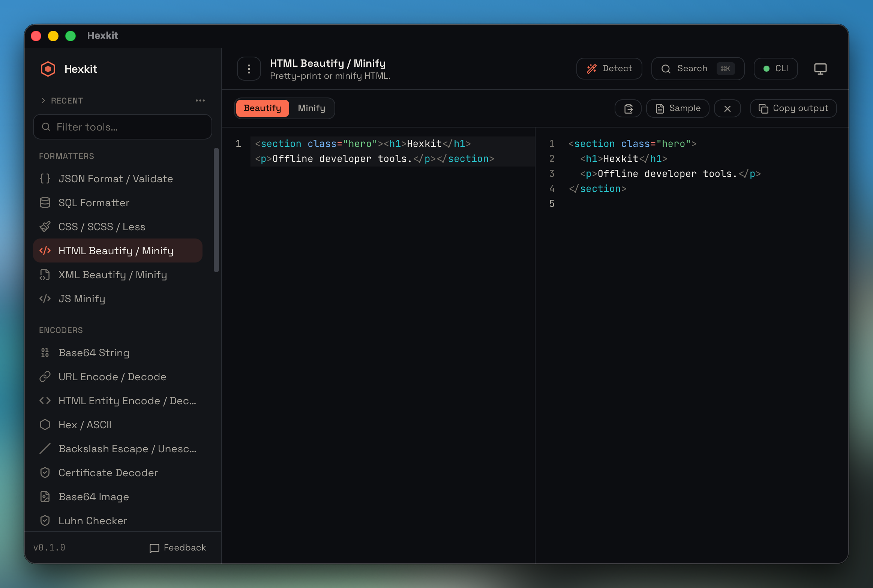Viewport: 873px width, 588px height.
Task: Click the magnifier icon in Filter tools
Action: pyautogui.click(x=46, y=127)
